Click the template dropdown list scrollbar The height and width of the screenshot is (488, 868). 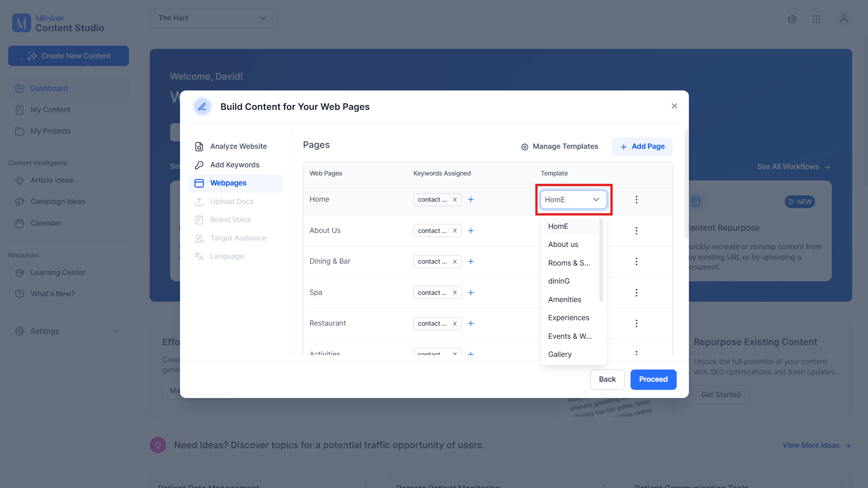tap(601, 261)
